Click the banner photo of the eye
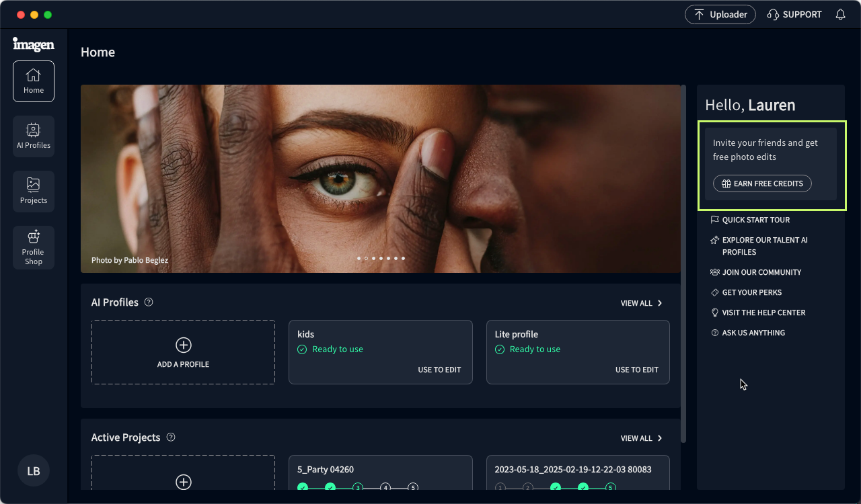Screen dimensions: 861x504 point(381,179)
